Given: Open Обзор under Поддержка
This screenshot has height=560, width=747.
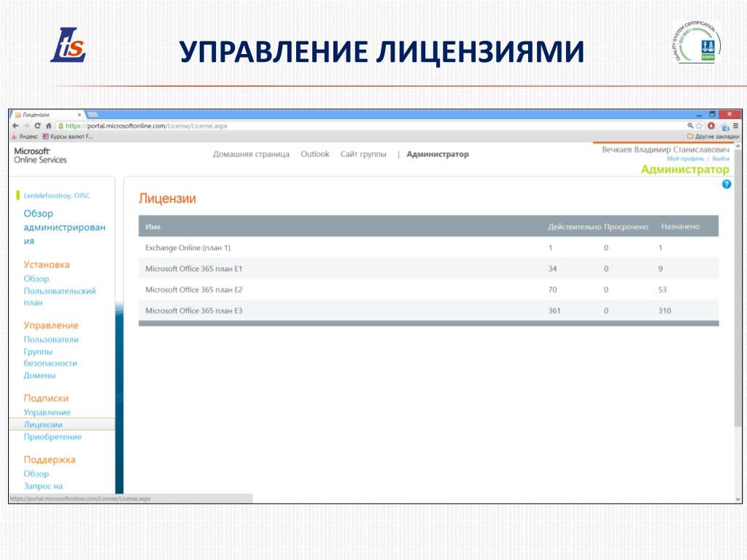Looking at the screenshot, I should tap(36, 474).
